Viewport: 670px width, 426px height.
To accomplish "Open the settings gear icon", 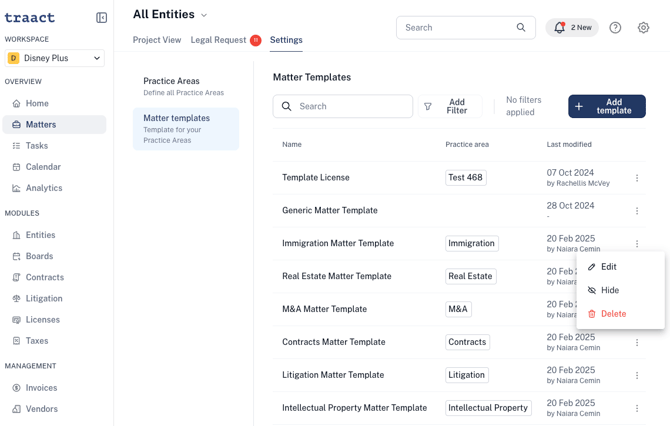I will [643, 28].
